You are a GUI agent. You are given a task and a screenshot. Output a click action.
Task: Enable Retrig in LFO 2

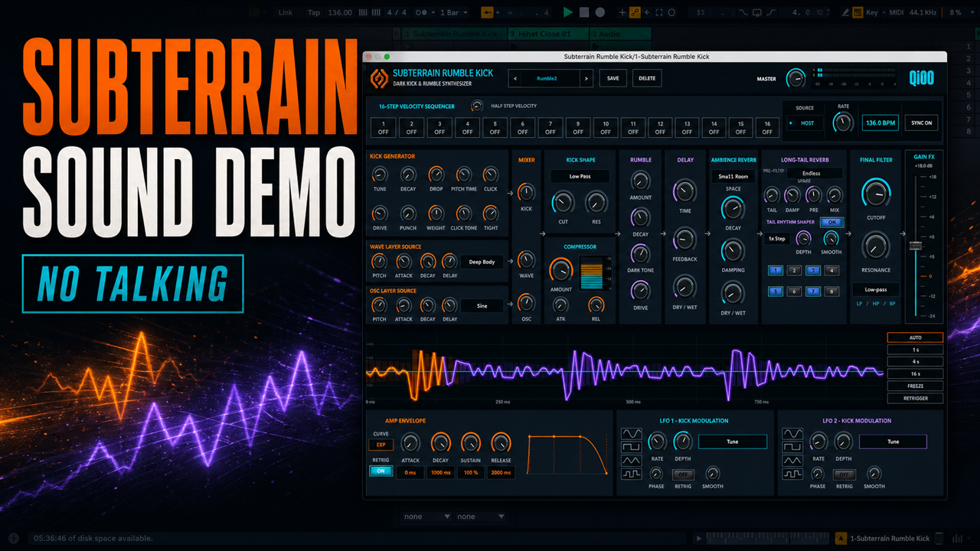[x=844, y=474]
